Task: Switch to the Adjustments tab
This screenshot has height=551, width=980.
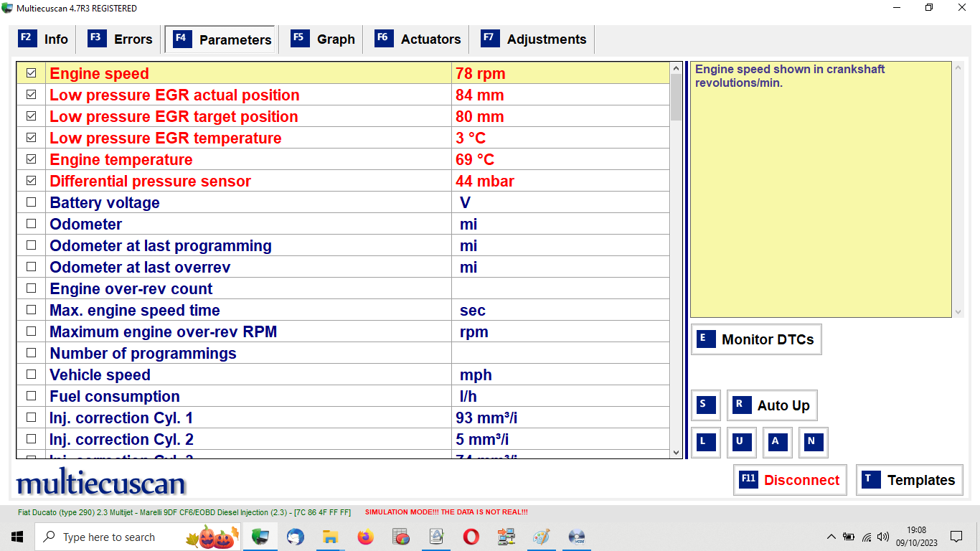Action: click(x=533, y=39)
